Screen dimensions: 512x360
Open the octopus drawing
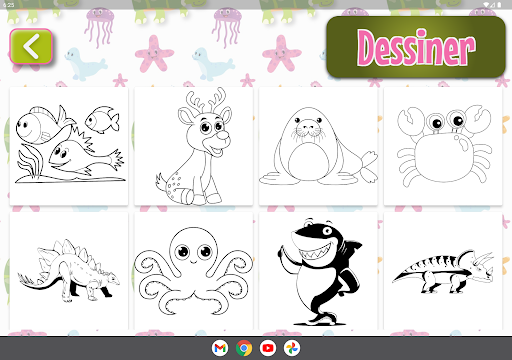(194, 271)
